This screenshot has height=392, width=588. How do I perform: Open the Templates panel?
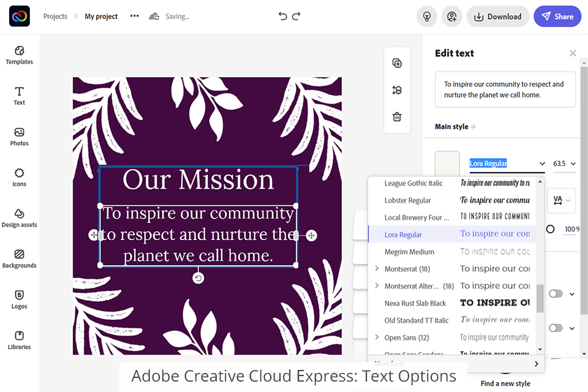[19, 55]
